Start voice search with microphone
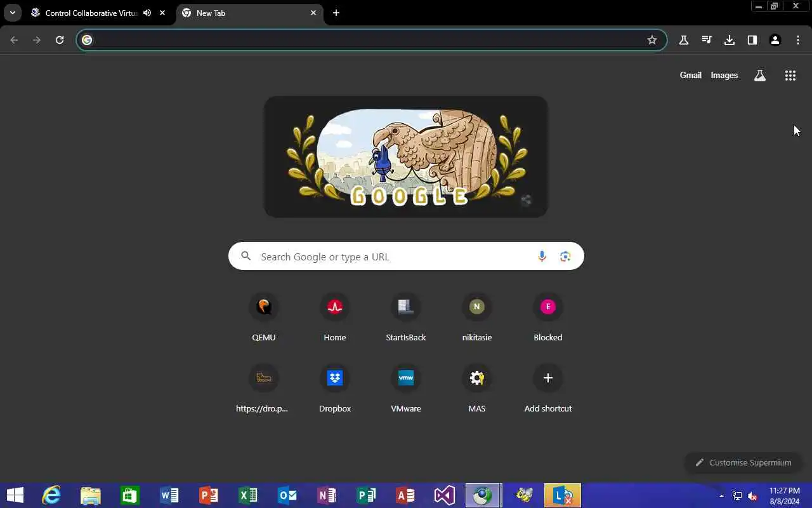Image resolution: width=812 pixels, height=508 pixels. [542, 256]
